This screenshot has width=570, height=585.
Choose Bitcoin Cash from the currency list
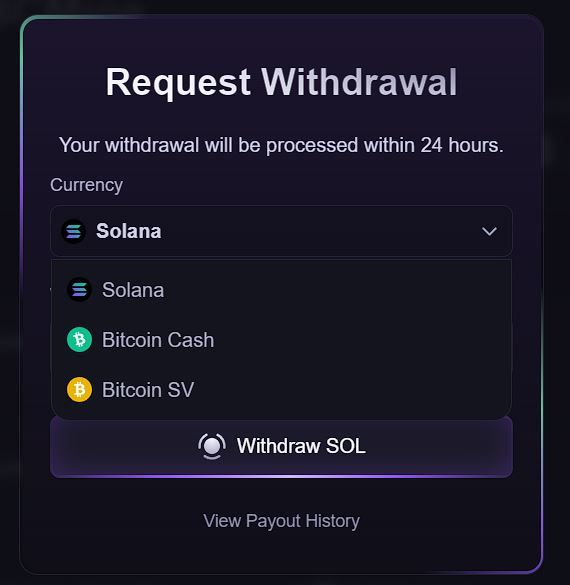pyautogui.click(x=281, y=340)
